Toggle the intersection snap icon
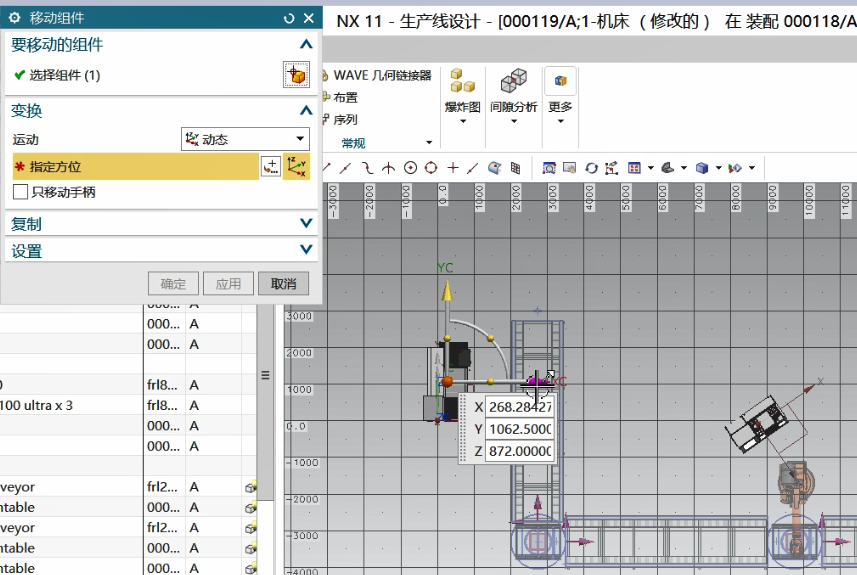The height and width of the screenshot is (575, 857). tap(389, 168)
